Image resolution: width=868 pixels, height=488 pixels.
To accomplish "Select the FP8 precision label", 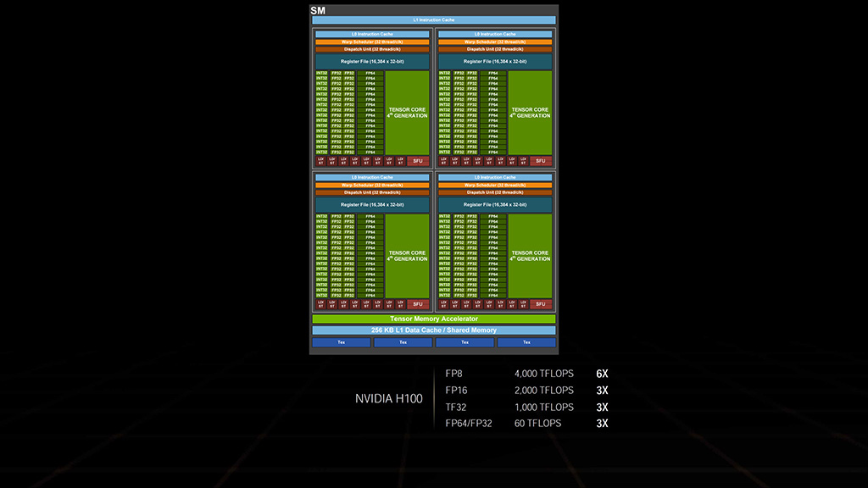I will (453, 374).
